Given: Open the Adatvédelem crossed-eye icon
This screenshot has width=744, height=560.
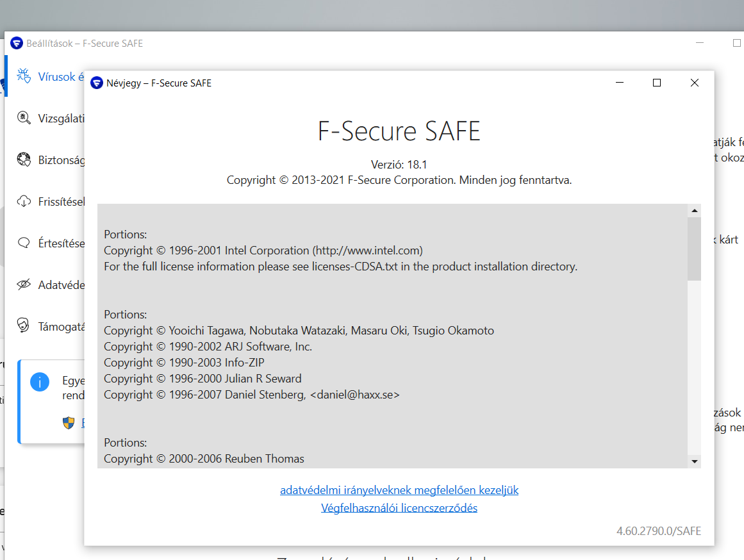Looking at the screenshot, I should pos(24,284).
